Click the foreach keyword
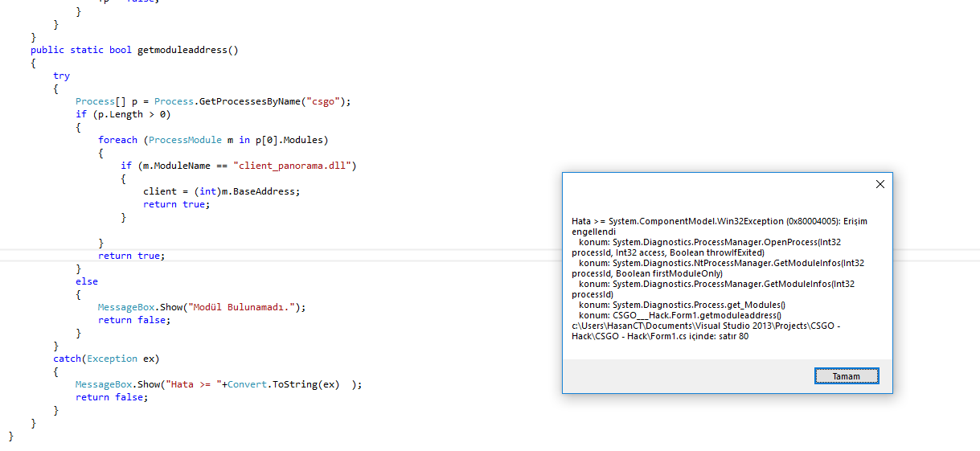This screenshot has height=451, width=980. coord(117,140)
